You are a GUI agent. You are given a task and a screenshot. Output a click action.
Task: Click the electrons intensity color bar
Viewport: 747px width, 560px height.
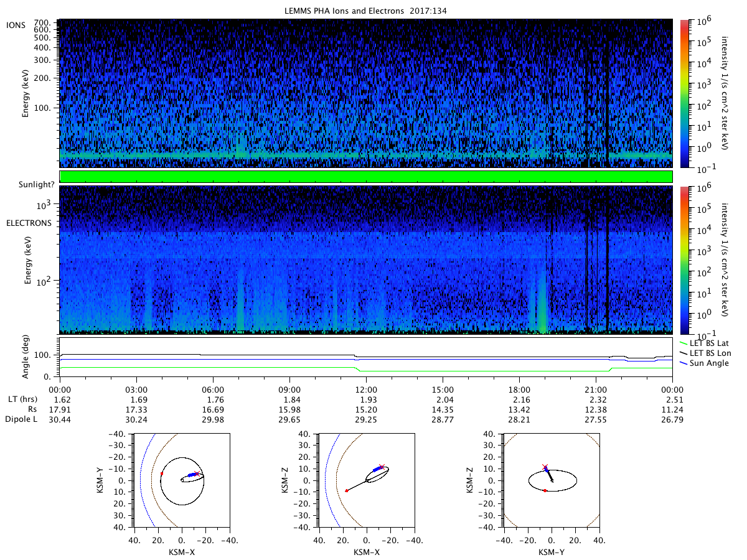point(684,260)
